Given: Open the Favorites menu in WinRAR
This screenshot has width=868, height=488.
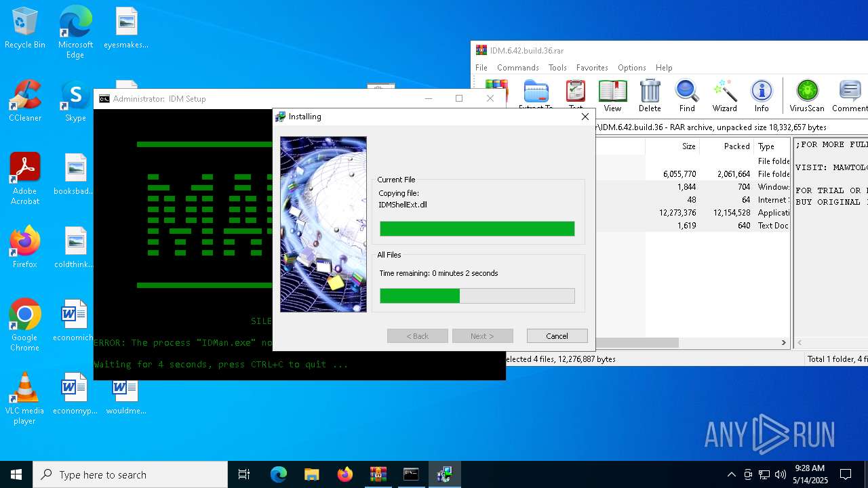Looking at the screenshot, I should click(592, 68).
